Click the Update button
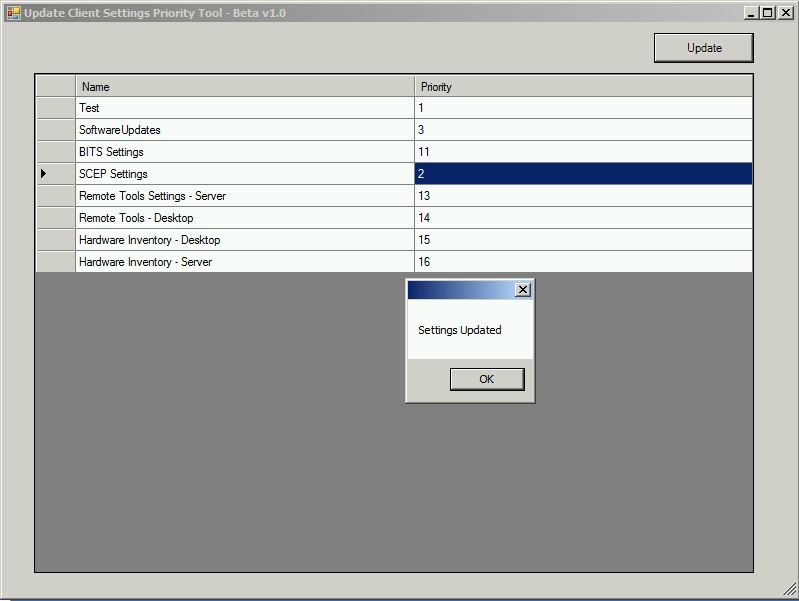This screenshot has width=799, height=601. point(703,48)
